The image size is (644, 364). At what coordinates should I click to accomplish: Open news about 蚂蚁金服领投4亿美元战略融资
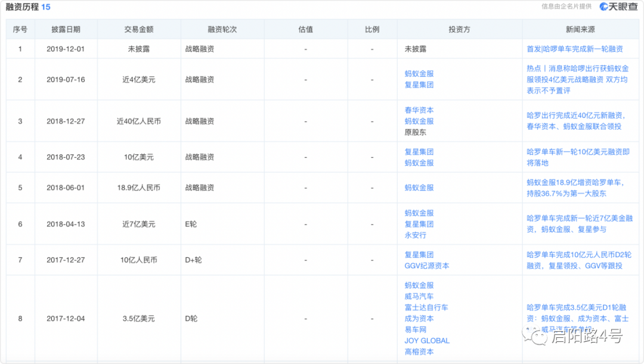pos(576,79)
